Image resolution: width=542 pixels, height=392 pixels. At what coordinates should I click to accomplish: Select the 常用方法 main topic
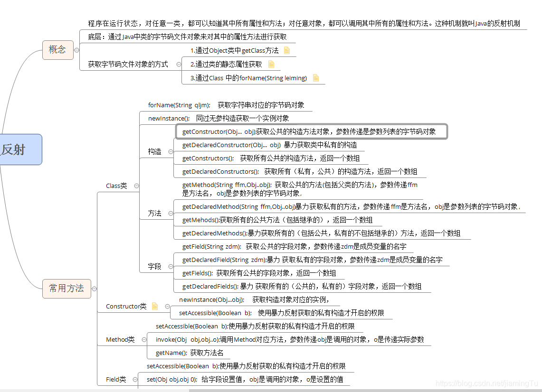tap(67, 289)
